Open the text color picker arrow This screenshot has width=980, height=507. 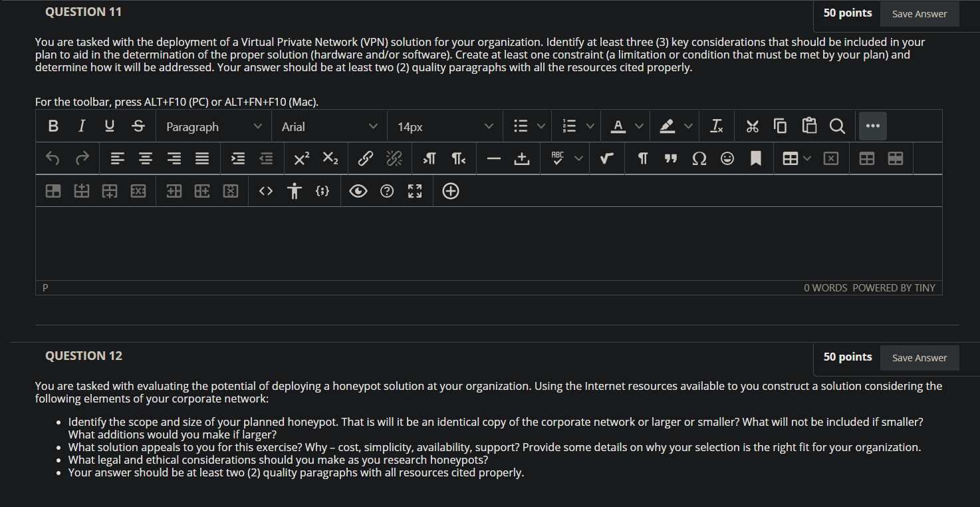(639, 126)
